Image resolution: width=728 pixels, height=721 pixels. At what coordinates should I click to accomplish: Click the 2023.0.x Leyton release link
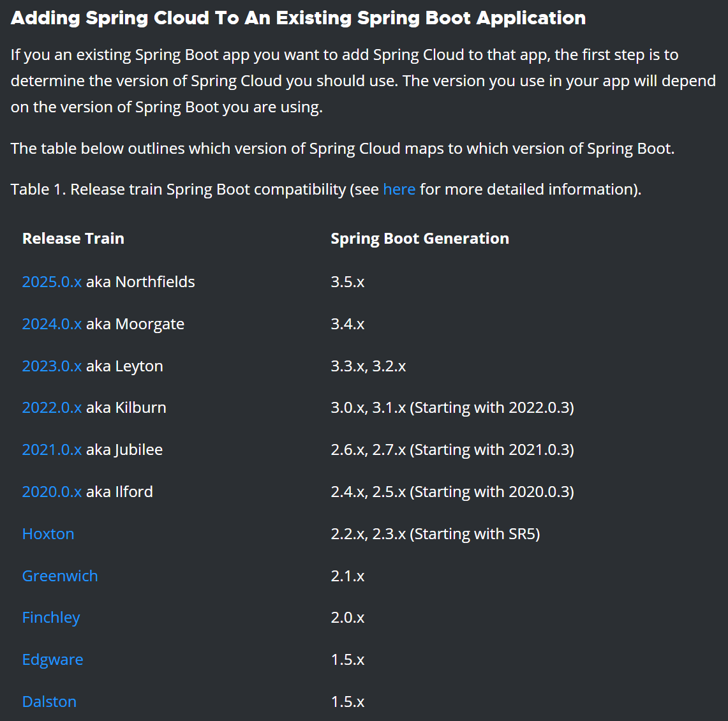52,366
